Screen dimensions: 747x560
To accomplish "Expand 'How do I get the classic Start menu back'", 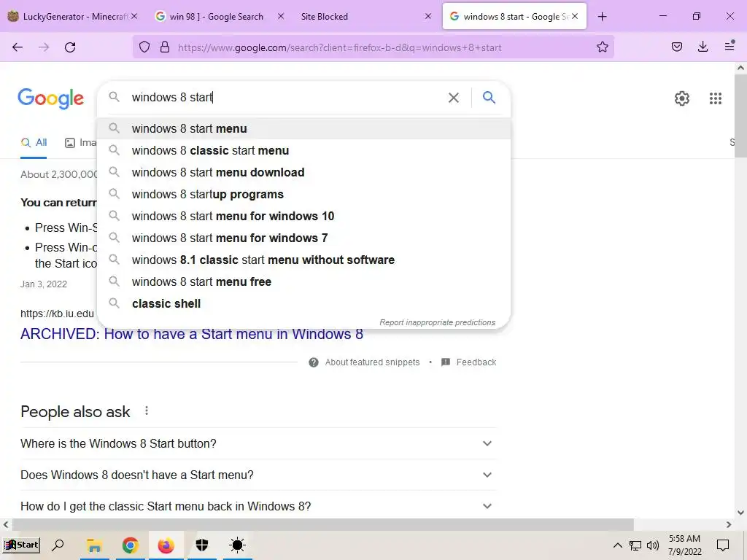I will [x=258, y=506].
